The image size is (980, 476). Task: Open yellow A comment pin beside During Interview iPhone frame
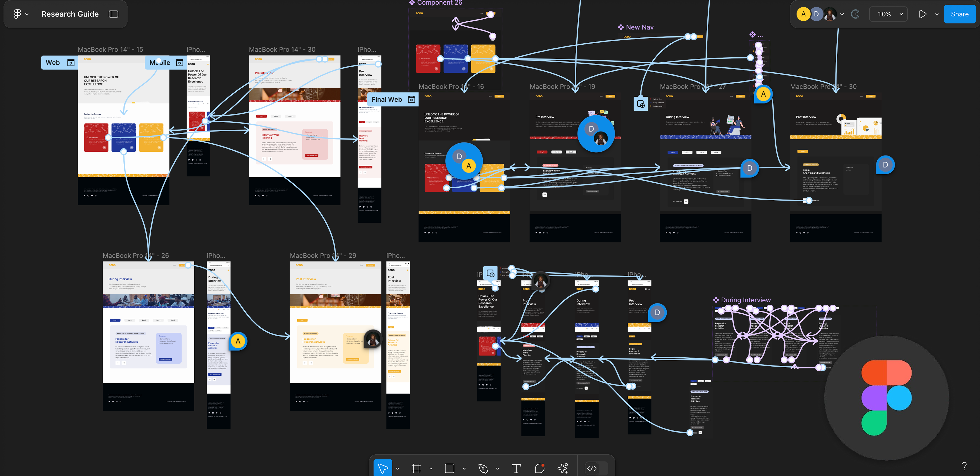click(238, 341)
